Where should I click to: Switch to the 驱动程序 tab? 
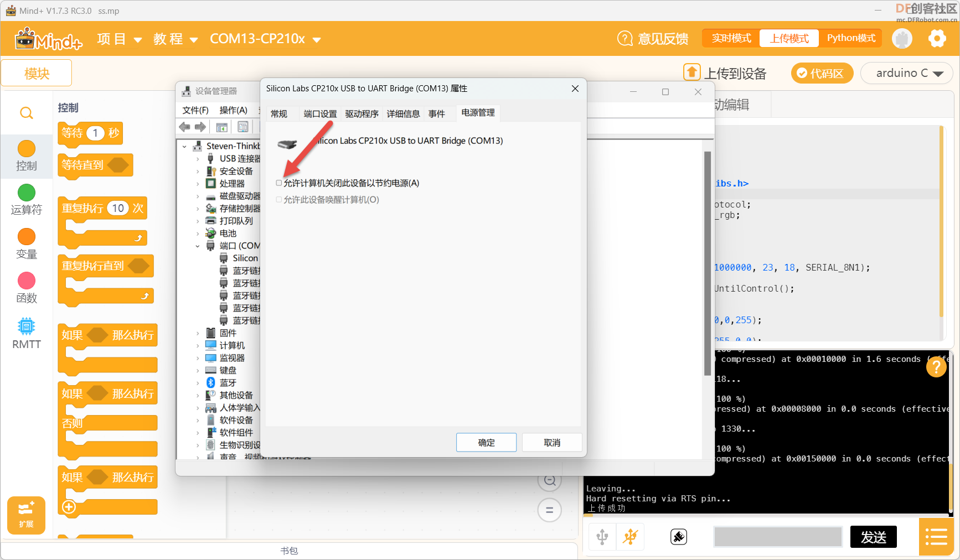[362, 113]
